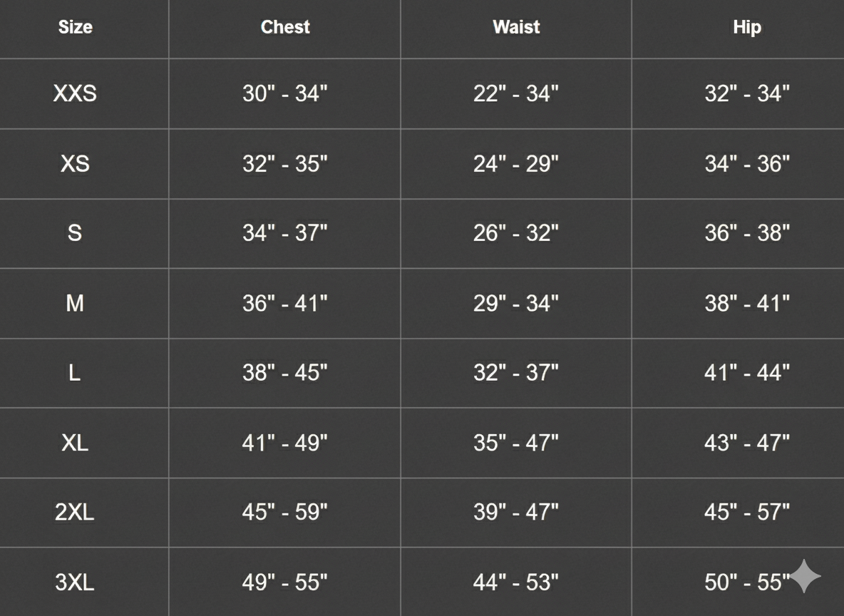Click the Chest column header
Image resolution: width=844 pixels, height=616 pixels.
(285, 27)
